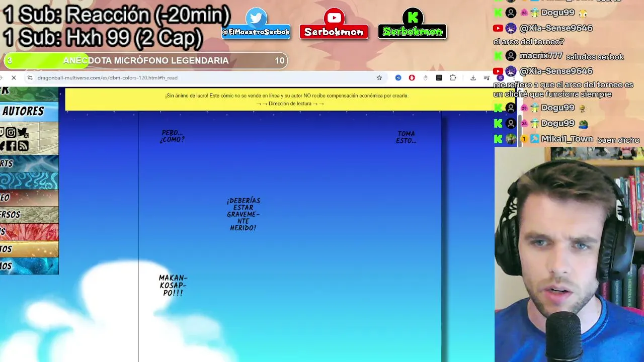Open the sidebar banner ending in 'RTS'
The width and height of the screenshot is (644, 362).
coord(29,164)
